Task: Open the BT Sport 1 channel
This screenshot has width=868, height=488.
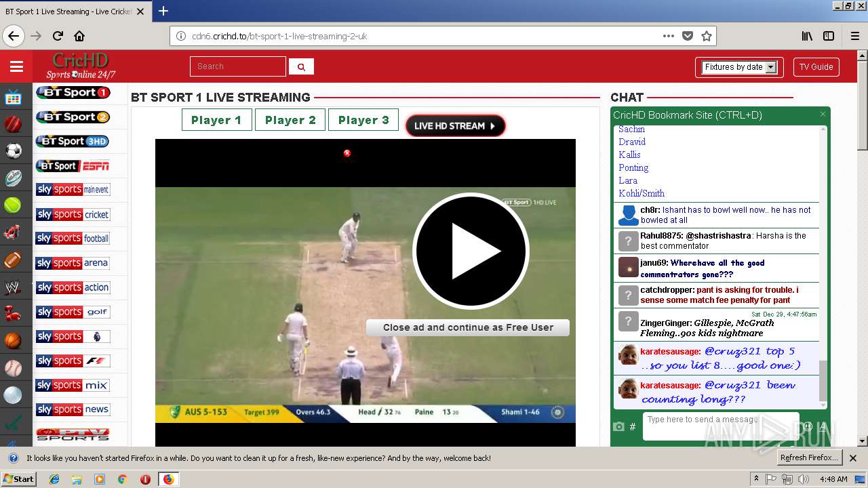Action: (x=73, y=92)
